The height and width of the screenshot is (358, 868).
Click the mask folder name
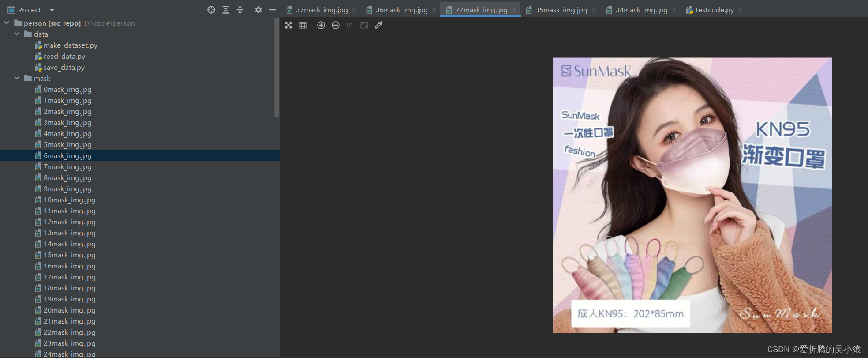[x=42, y=78]
